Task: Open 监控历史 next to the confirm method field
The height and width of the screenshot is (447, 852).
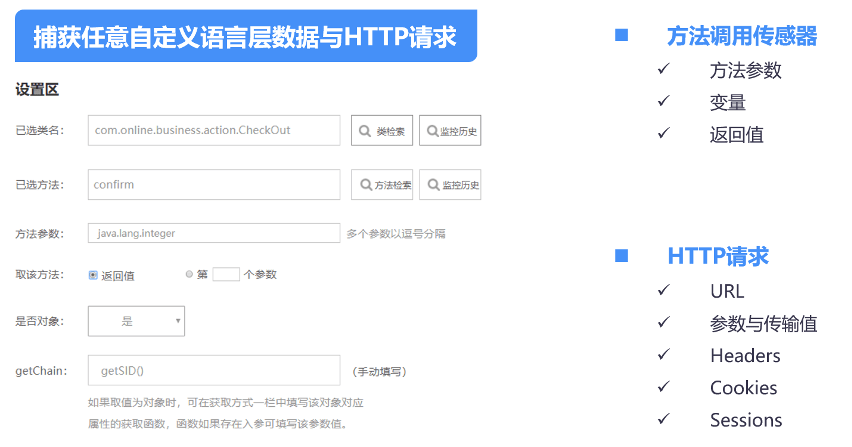Action: point(450,185)
